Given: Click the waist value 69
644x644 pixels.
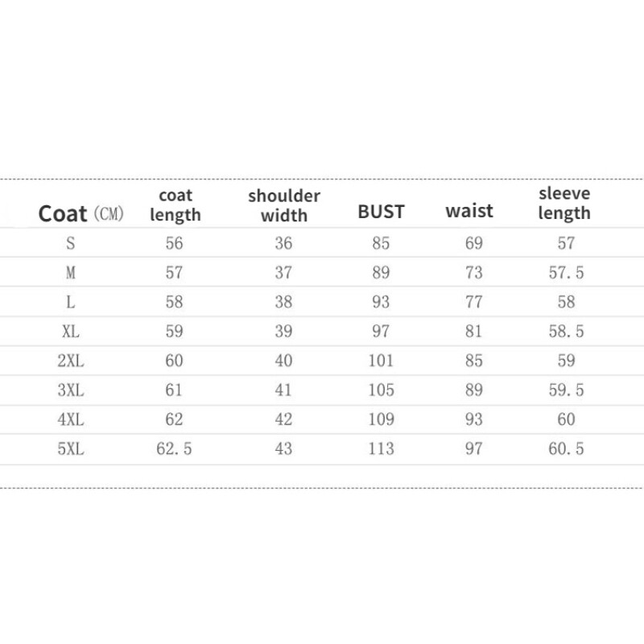Looking at the screenshot, I should click(x=473, y=243).
